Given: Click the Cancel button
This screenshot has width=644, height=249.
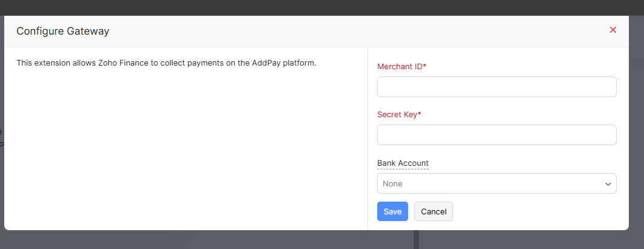Looking at the screenshot, I should (433, 211).
